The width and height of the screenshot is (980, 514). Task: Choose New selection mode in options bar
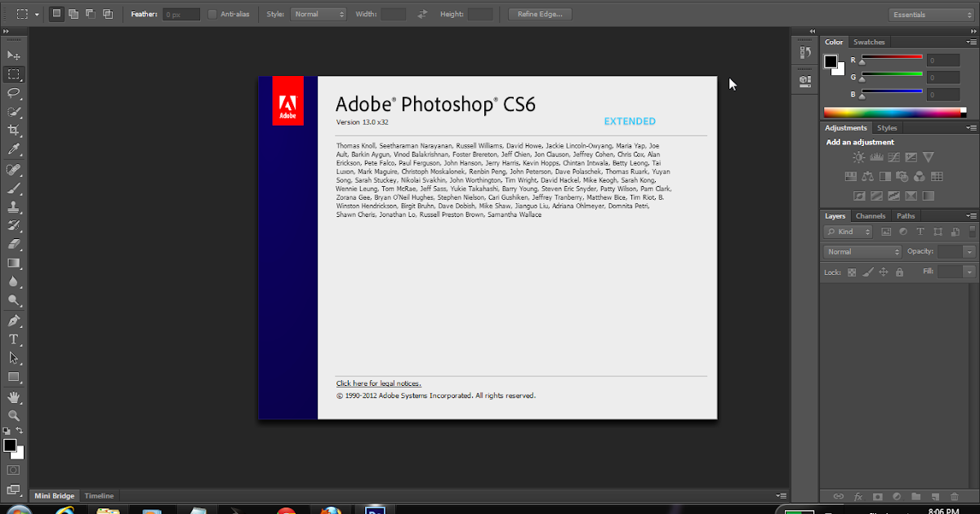[x=56, y=14]
